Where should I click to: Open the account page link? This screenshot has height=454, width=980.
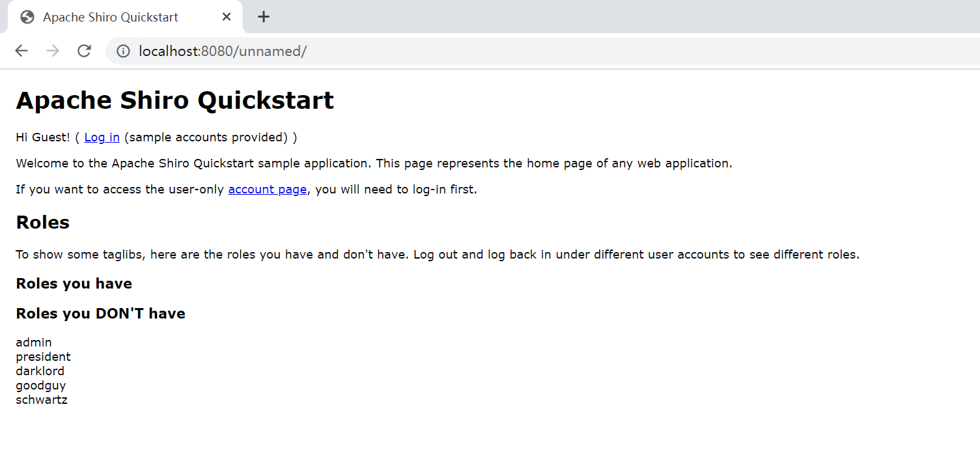pyautogui.click(x=267, y=190)
